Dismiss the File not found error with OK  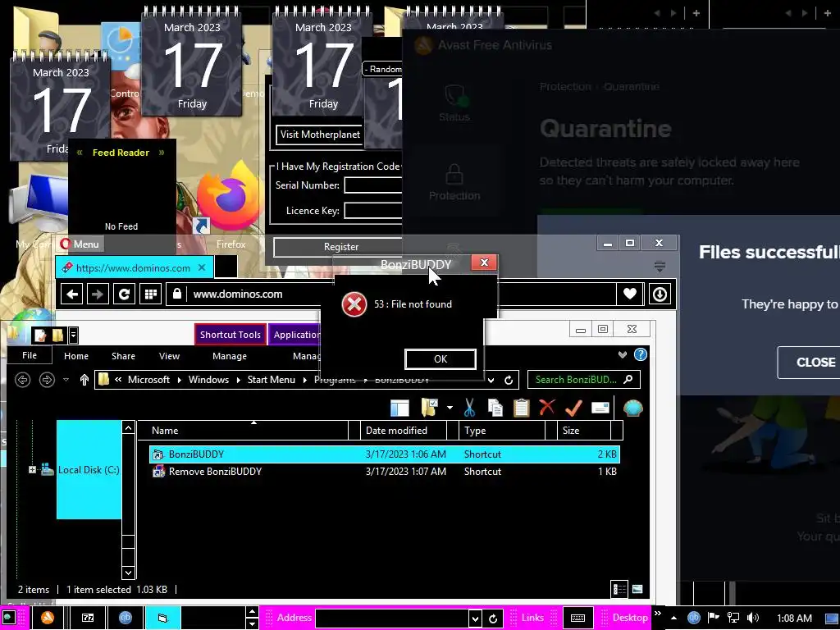[440, 359]
